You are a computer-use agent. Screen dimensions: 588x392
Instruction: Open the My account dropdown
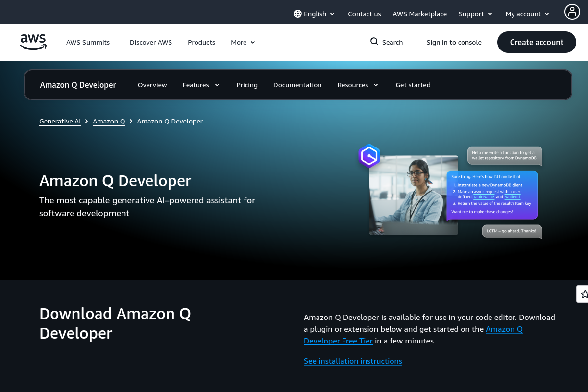pos(528,14)
